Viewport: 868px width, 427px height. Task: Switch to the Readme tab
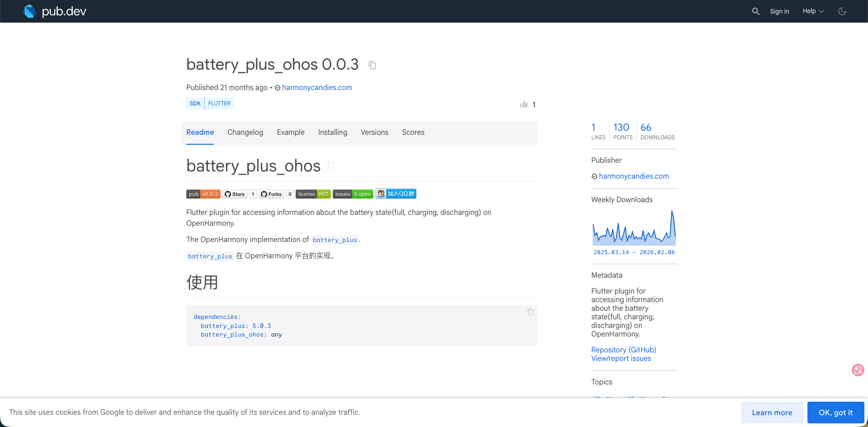point(200,133)
